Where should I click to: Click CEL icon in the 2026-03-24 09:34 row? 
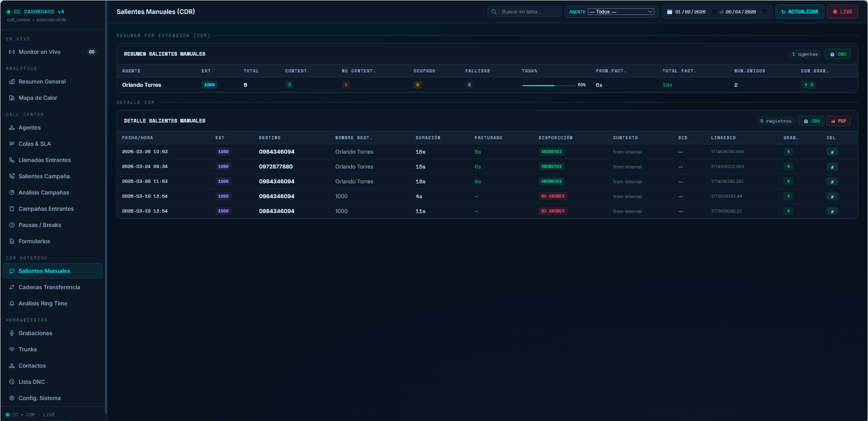pos(832,167)
